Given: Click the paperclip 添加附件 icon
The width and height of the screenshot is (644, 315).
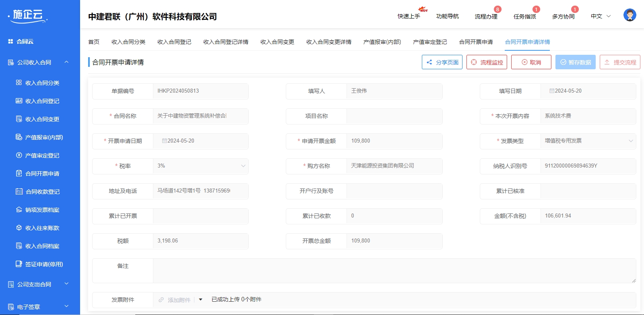Looking at the screenshot, I should pyautogui.click(x=161, y=300).
